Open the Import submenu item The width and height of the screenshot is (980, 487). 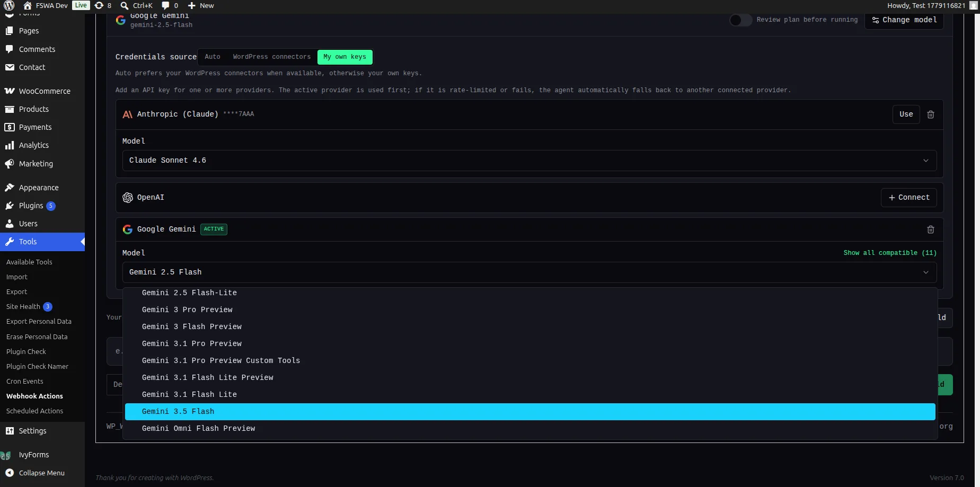pos(17,277)
